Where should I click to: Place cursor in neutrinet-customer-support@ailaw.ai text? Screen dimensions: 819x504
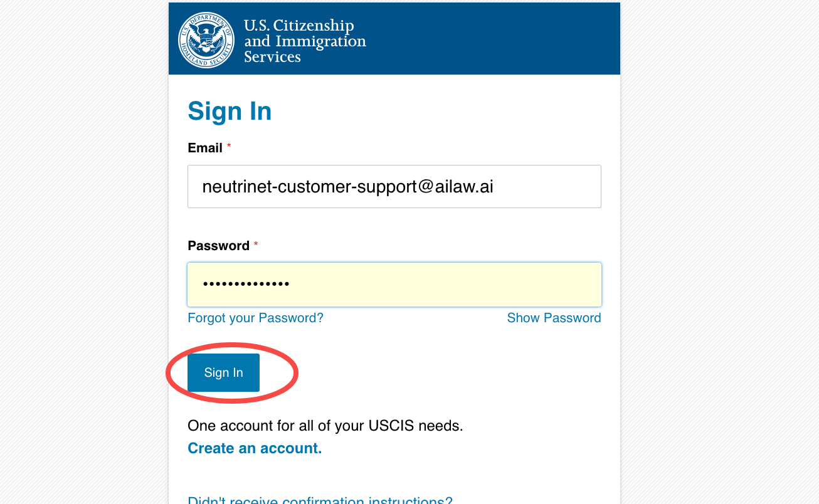coord(347,186)
